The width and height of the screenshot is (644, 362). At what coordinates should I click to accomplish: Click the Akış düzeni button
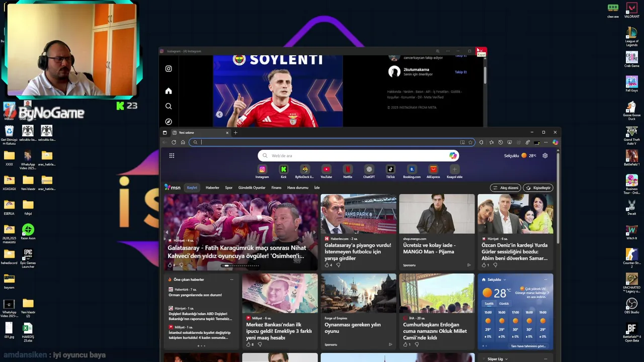point(506,188)
